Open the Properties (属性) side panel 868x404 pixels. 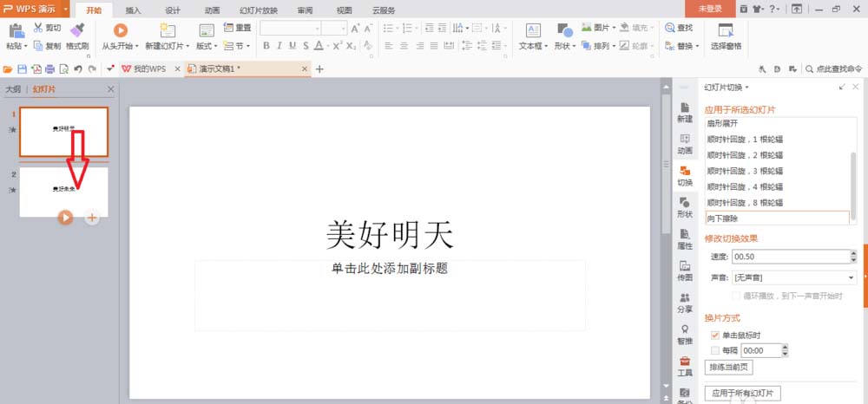pos(685,240)
